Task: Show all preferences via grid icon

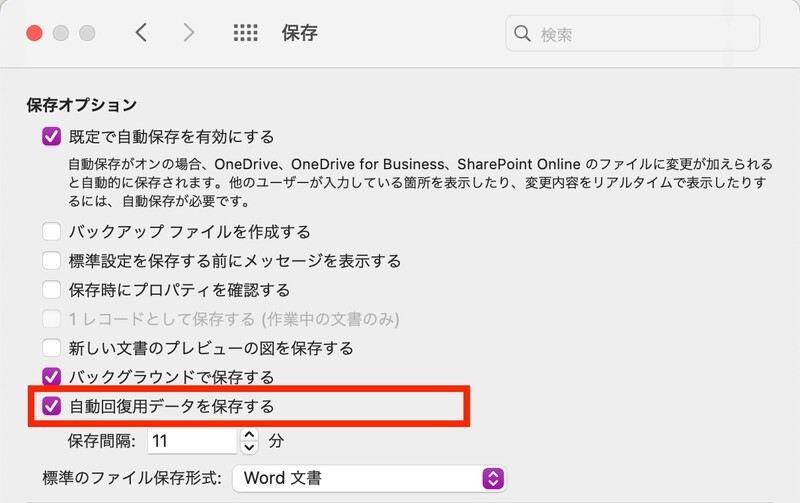Action: (x=245, y=33)
